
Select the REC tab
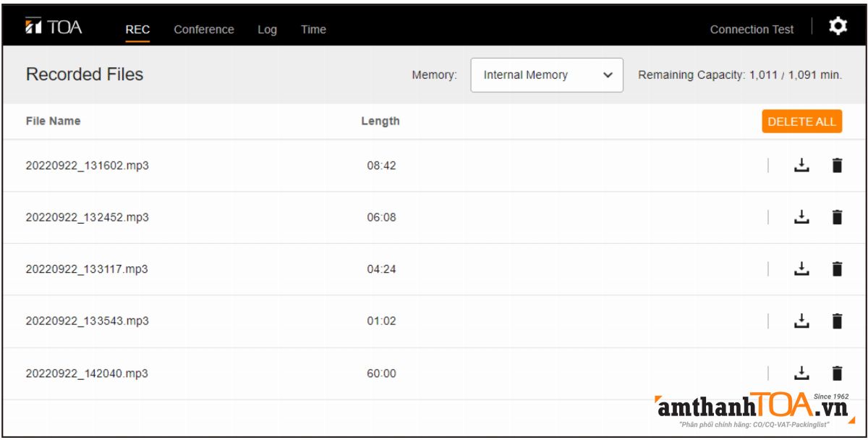(x=137, y=30)
